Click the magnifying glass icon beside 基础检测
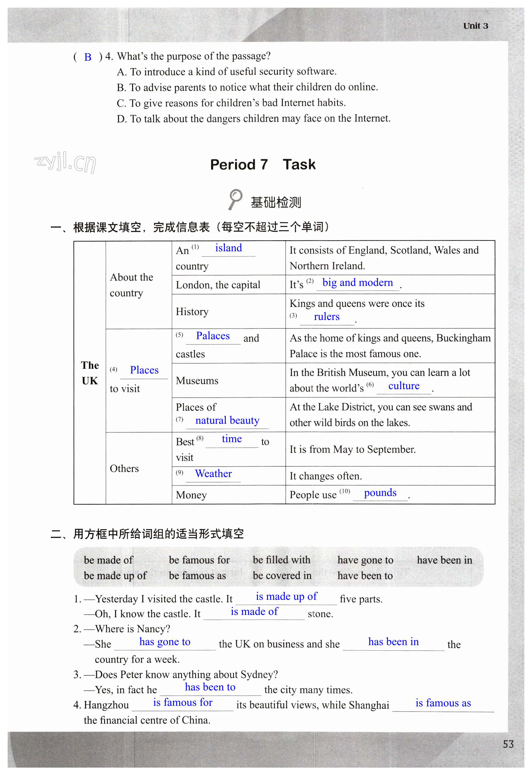532x775 pixels. tap(235, 200)
